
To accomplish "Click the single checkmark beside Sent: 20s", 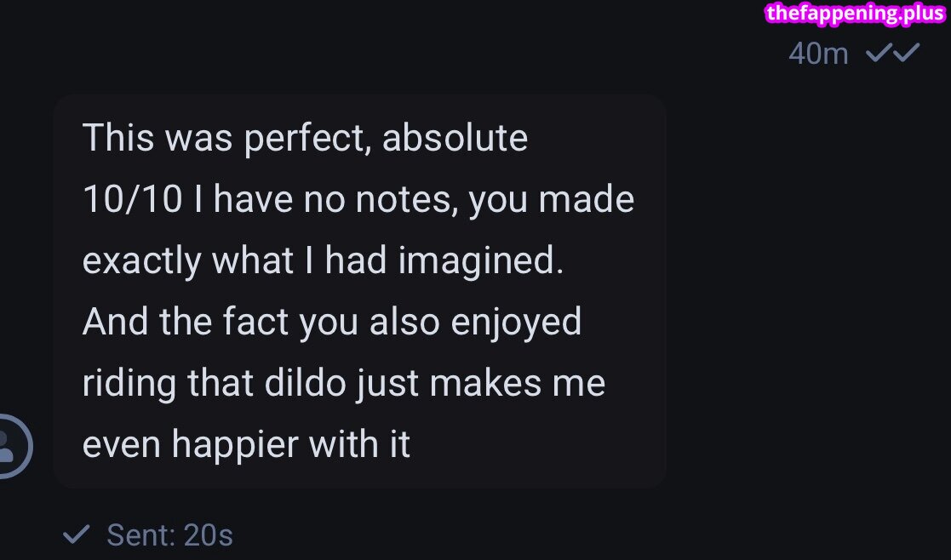I will coord(77,534).
